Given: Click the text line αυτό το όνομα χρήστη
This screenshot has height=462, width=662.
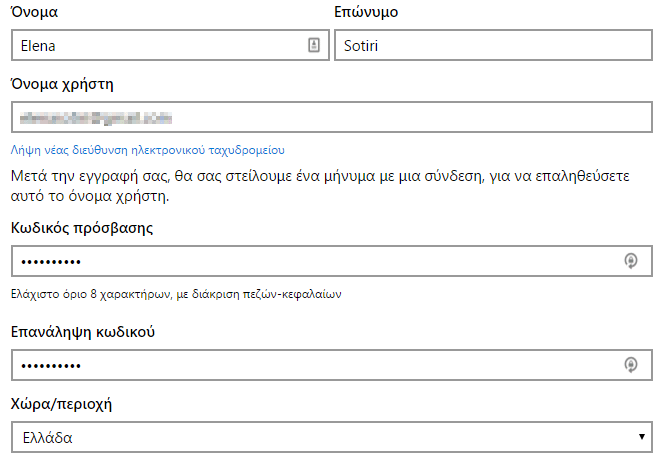Looking at the screenshot, I should 90,196.
